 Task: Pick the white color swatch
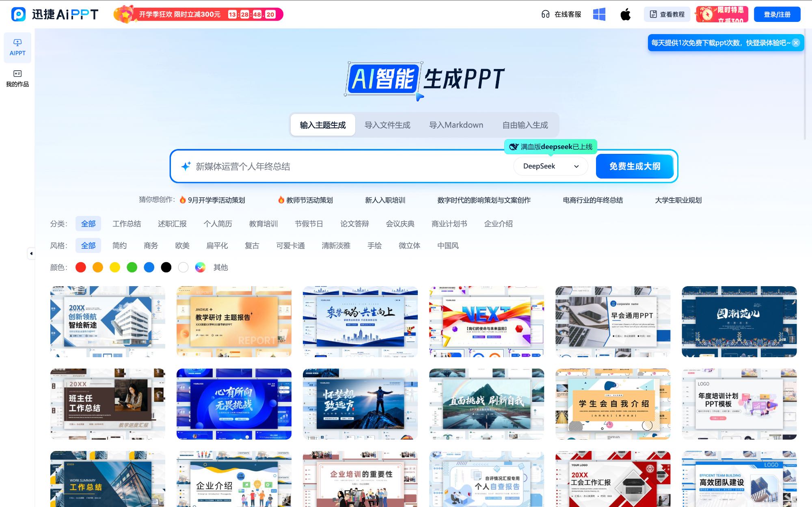(x=183, y=267)
